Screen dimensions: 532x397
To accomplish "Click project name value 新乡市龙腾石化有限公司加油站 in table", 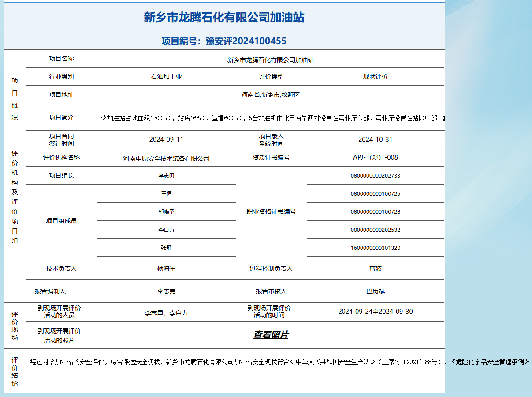I will (271, 60).
